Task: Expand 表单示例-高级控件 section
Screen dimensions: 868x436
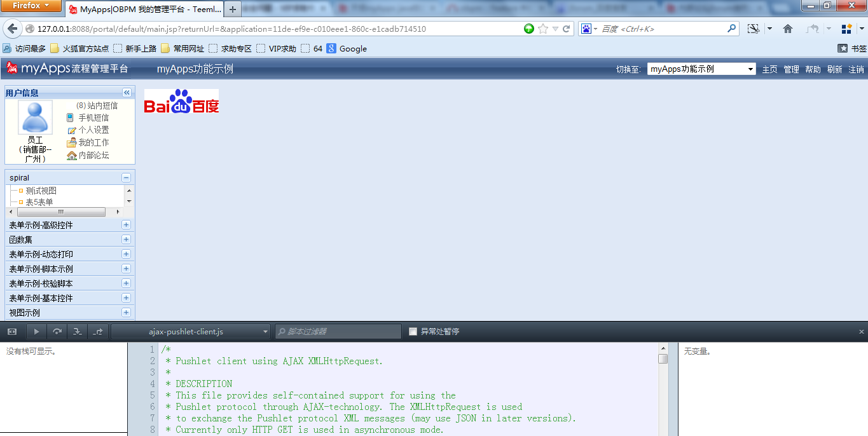Action: pyautogui.click(x=126, y=225)
